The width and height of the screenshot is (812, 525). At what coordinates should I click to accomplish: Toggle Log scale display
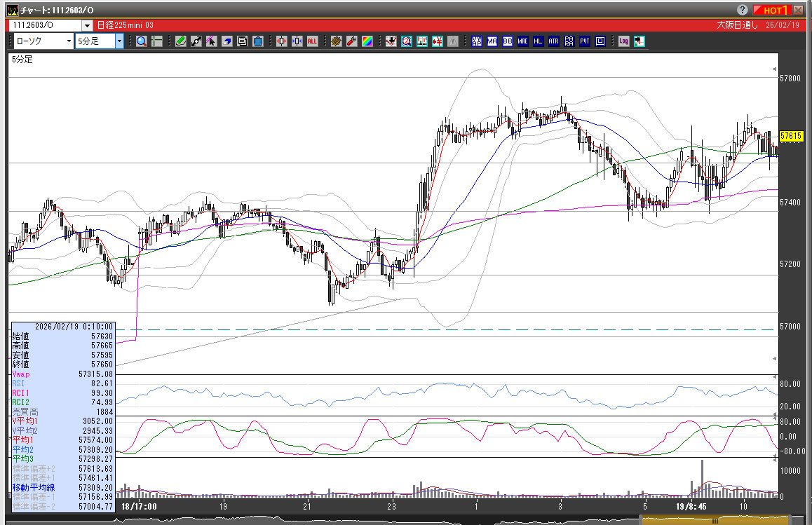624,41
